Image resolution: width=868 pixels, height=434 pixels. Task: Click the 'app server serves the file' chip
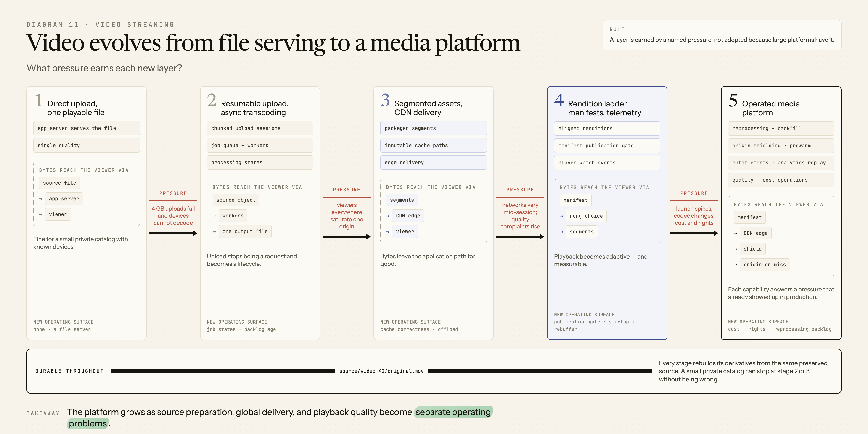pos(86,128)
